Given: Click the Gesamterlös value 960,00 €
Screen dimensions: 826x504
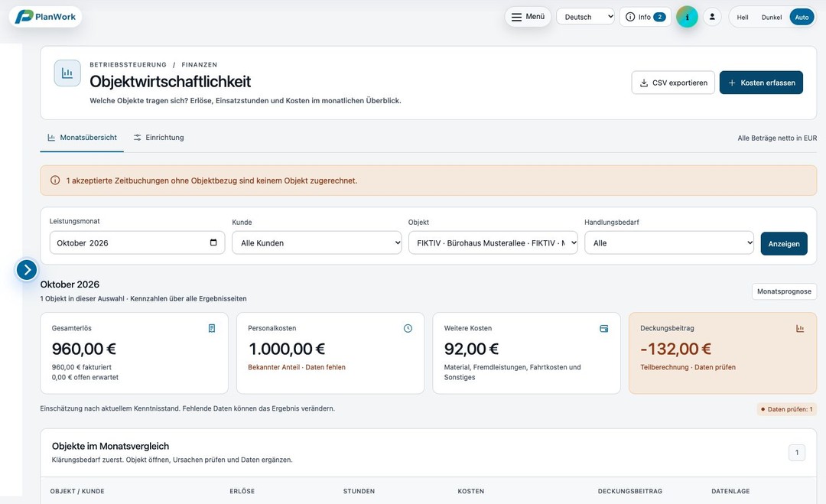Looking at the screenshot, I should pos(84,349).
